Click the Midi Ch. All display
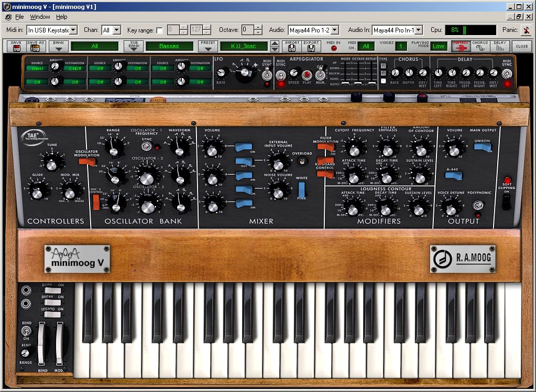536x392 pixels. tap(366, 46)
